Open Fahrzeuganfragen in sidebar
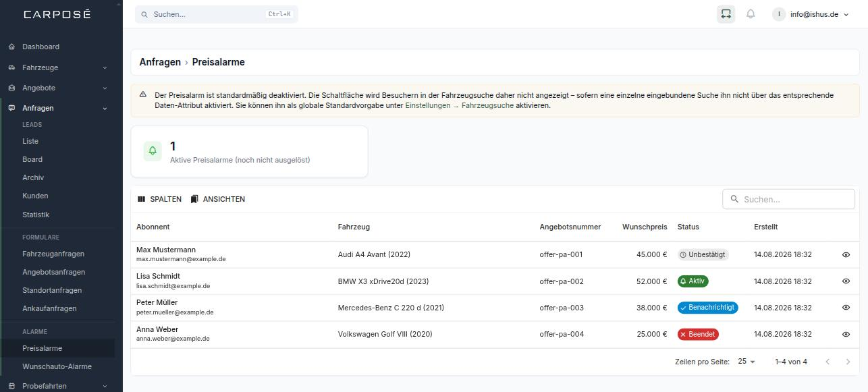Screen dimensions: 868x392 coord(53,254)
